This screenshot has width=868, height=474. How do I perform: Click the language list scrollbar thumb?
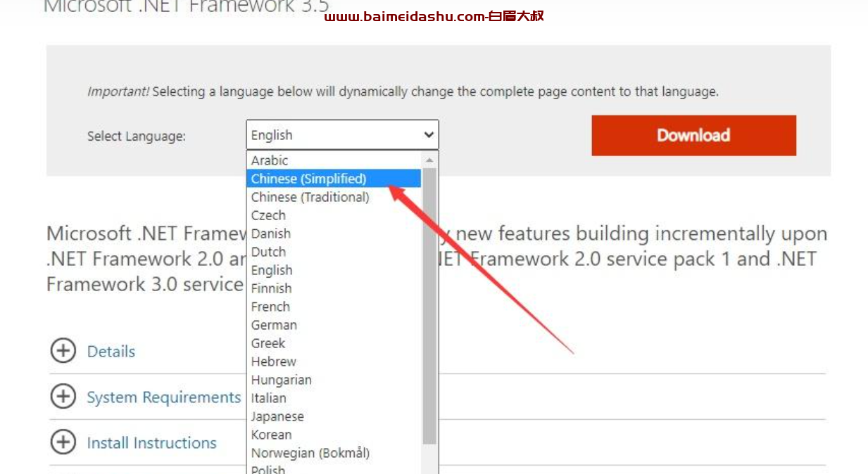pyautogui.click(x=429, y=306)
